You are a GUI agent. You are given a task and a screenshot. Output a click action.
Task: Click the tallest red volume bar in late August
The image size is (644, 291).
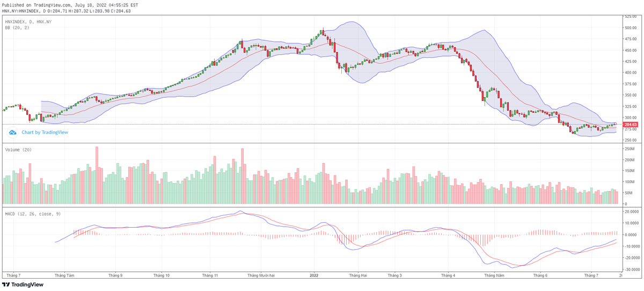pos(97,175)
